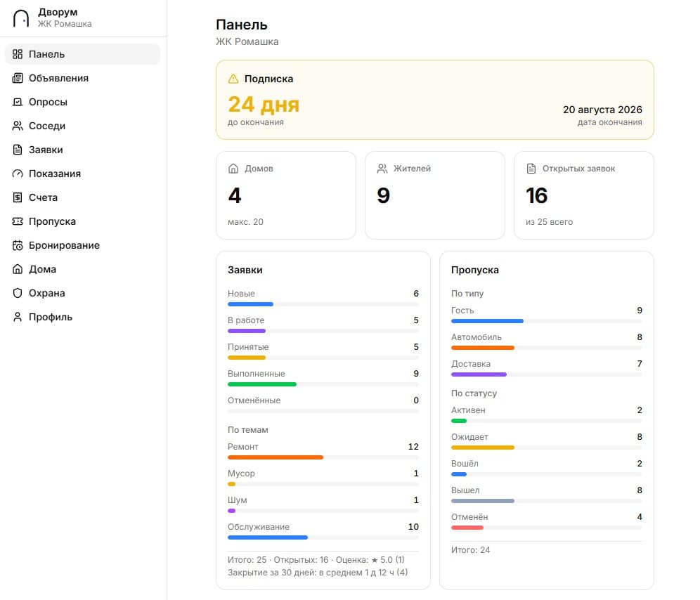Click the Дома house icon in sidebar
This screenshot has width=700, height=600.
pos(18,269)
